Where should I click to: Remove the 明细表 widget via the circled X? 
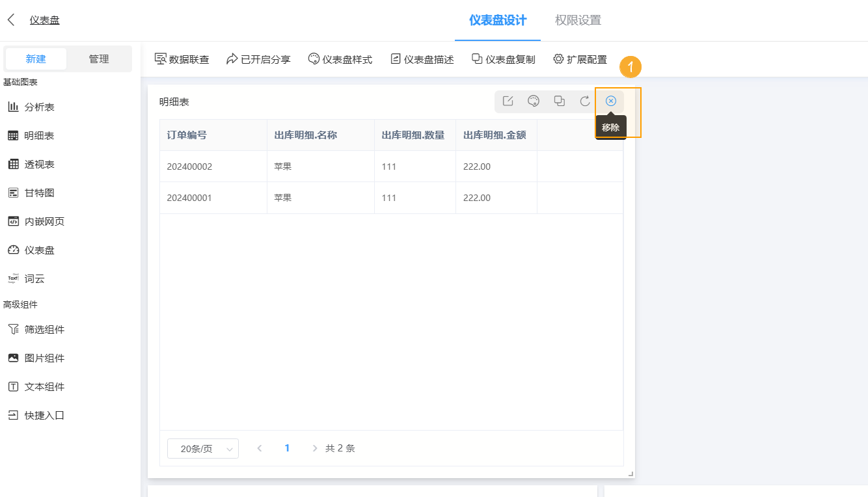610,101
